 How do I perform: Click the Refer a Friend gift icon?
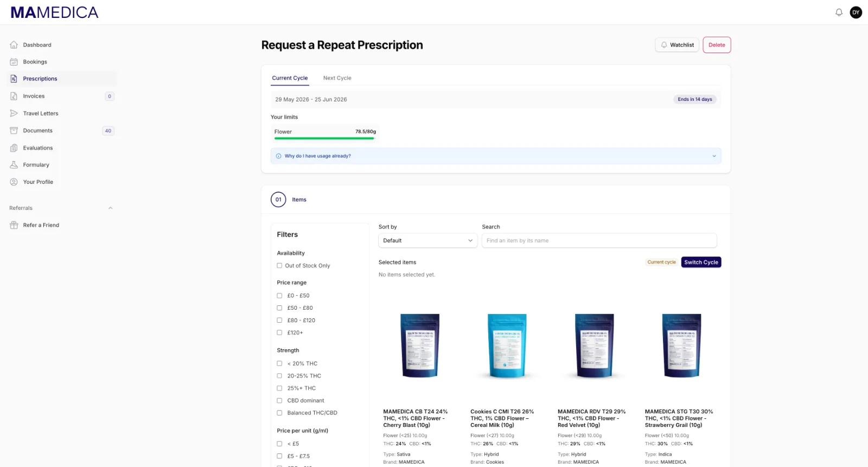[x=14, y=225]
